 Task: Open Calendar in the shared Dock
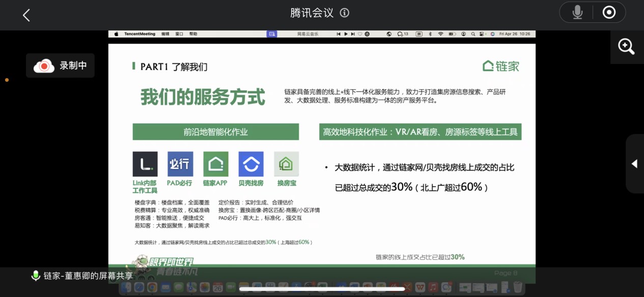point(217,288)
